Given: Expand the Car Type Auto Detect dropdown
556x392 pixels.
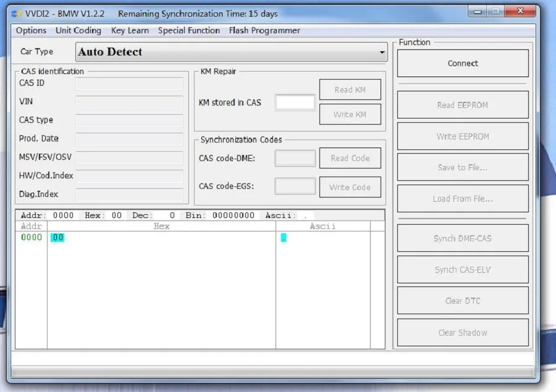Looking at the screenshot, I should click(231, 52).
